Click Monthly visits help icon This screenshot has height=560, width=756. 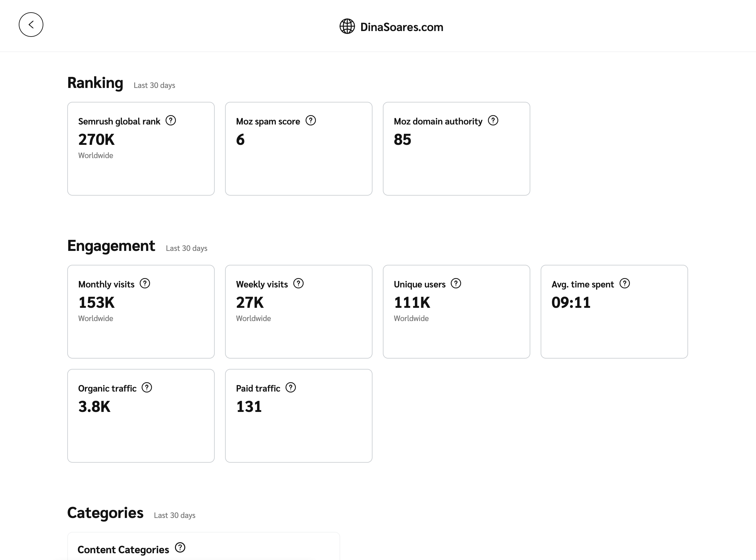click(145, 283)
